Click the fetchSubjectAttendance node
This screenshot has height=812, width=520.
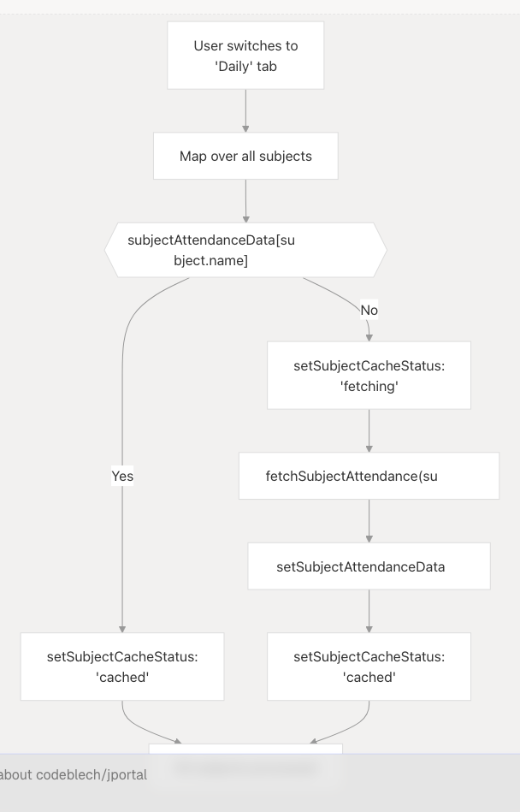[369, 476]
